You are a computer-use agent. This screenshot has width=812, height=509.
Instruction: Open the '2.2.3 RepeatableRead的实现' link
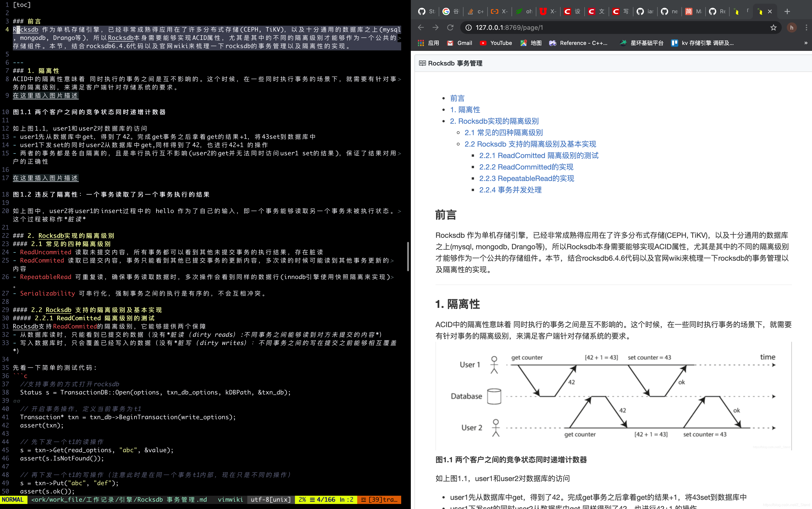point(527,178)
